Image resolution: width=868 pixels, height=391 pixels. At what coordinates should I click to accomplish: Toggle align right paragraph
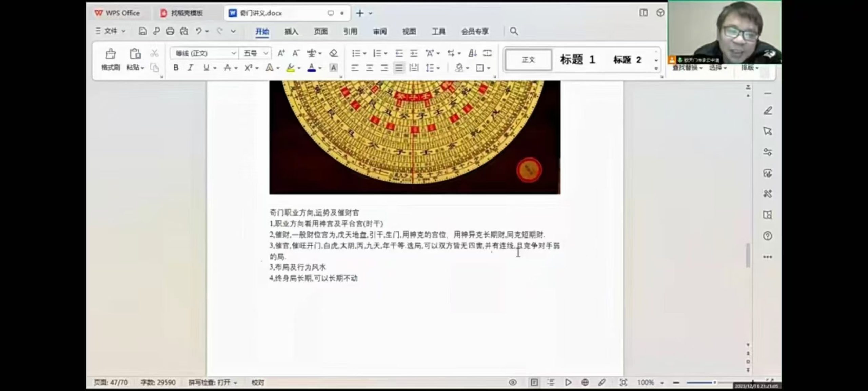click(384, 68)
